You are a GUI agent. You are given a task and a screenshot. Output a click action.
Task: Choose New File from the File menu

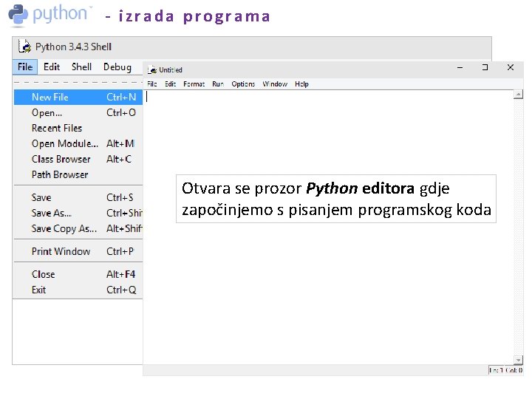tap(78, 97)
